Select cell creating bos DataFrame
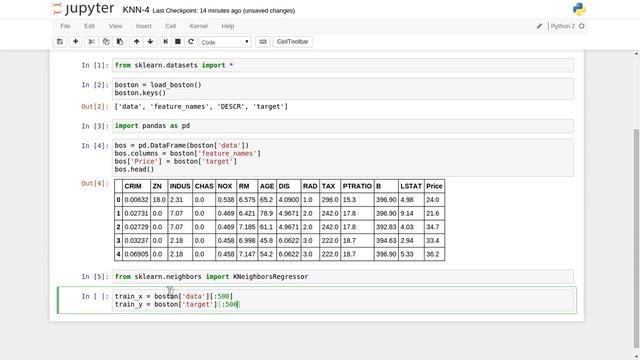The image size is (640, 360). pos(343,157)
